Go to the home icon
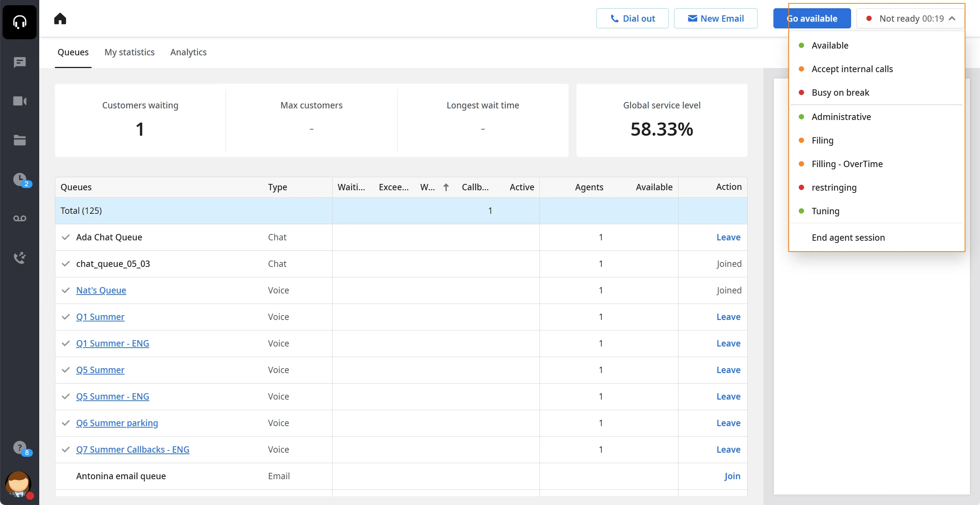The width and height of the screenshot is (980, 505). (x=60, y=18)
